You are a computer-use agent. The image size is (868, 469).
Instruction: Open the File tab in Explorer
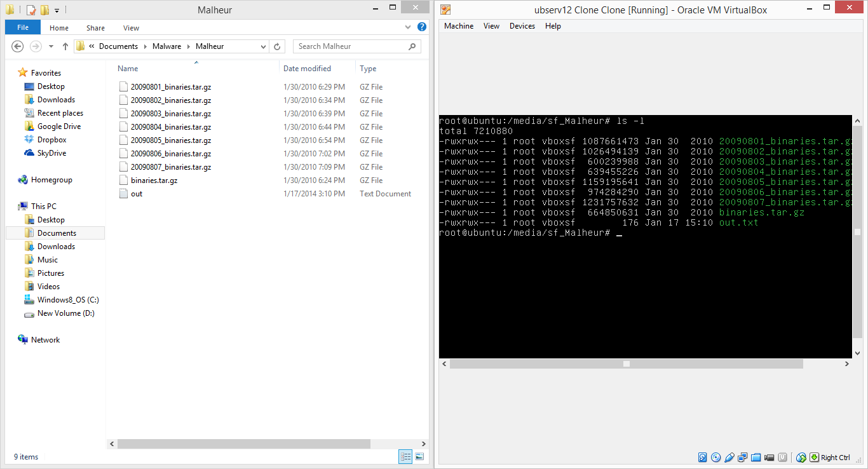click(x=23, y=27)
